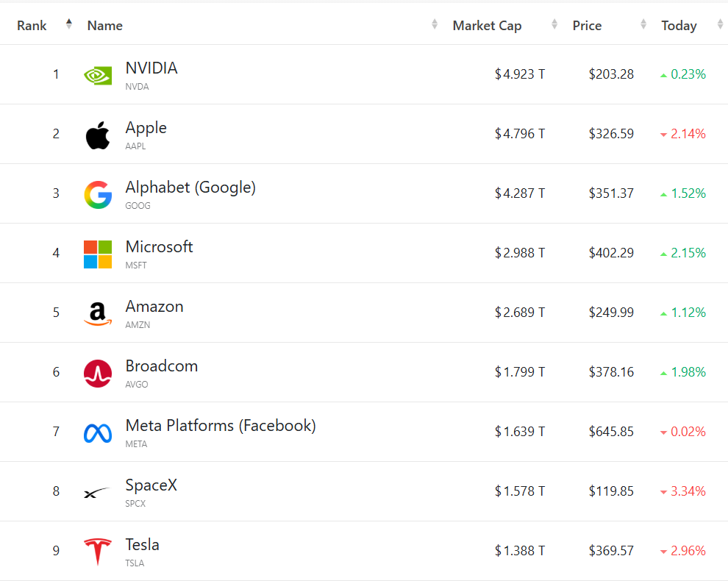
Task: Click the Amazon logo icon
Action: [98, 314]
